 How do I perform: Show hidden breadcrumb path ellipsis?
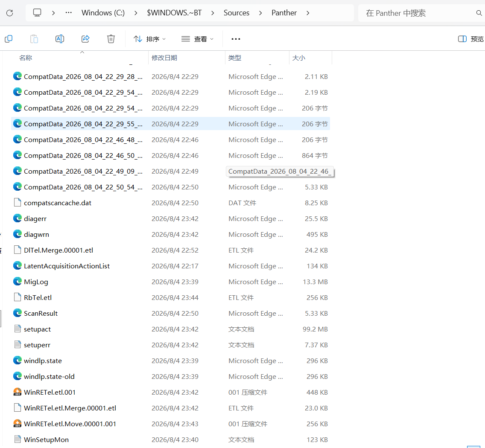(x=69, y=13)
